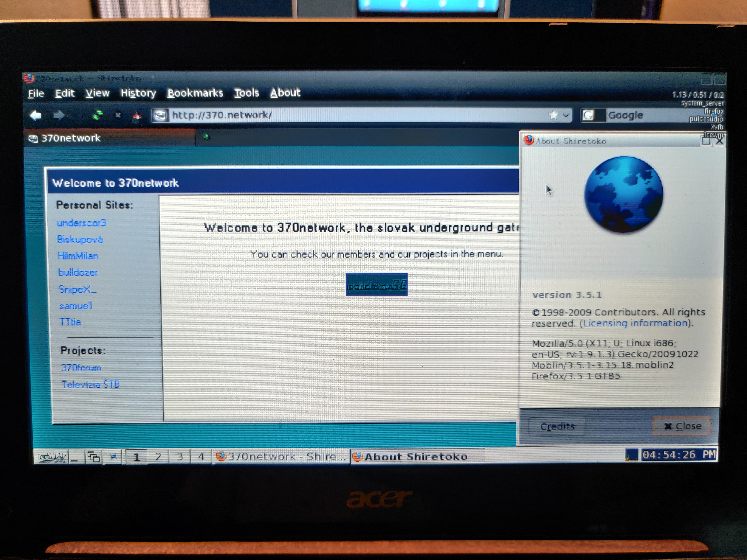Open the Televízia ŠTB project link

pos(91,385)
